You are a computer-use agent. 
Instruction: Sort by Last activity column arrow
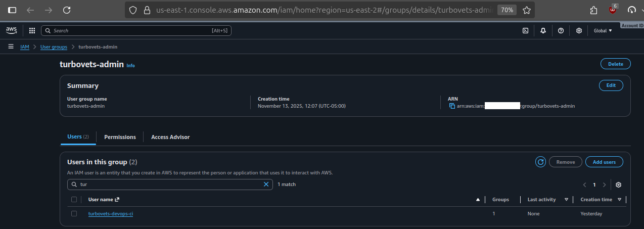(566, 200)
